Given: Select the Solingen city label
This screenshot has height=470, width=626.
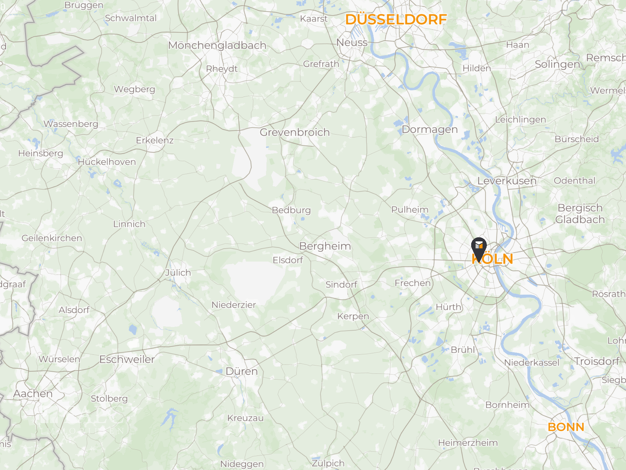Looking at the screenshot, I should (557, 64).
